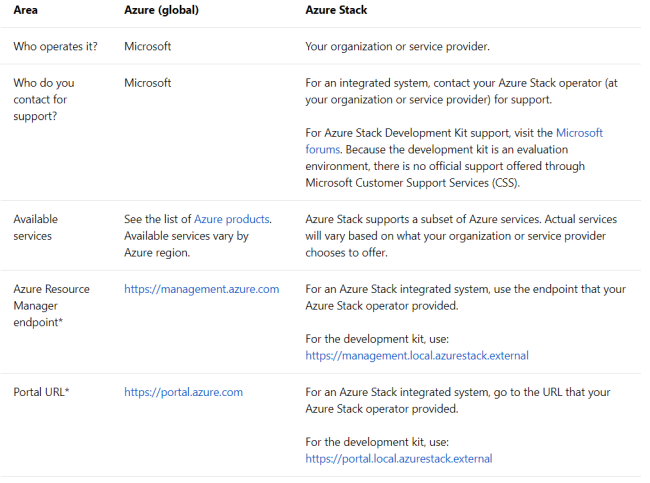Image resolution: width=650 pixels, height=483 pixels.
Task: Click the 'Azure Stack' column header
Action: pyautogui.click(x=336, y=10)
